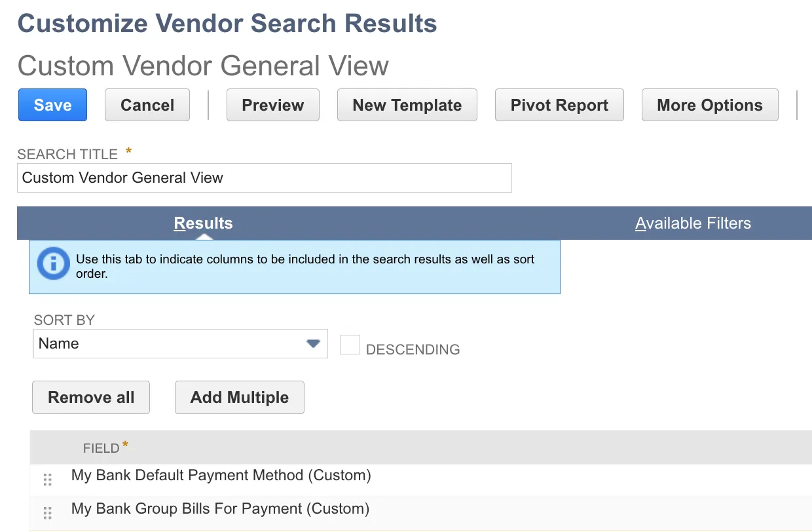Click the SEARCH TITLE label
The width and height of the screenshot is (812, 532).
[x=67, y=154]
